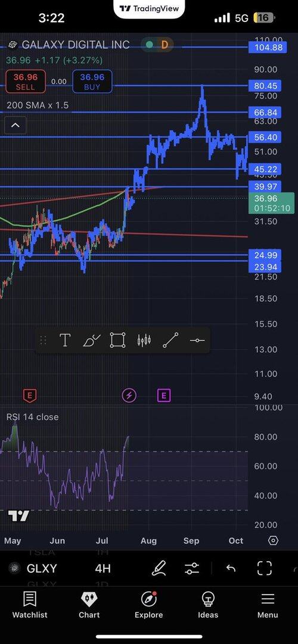The image size is (298, 644).
Task: Collapse the indicator legend chevron
Action: [x=15, y=125]
